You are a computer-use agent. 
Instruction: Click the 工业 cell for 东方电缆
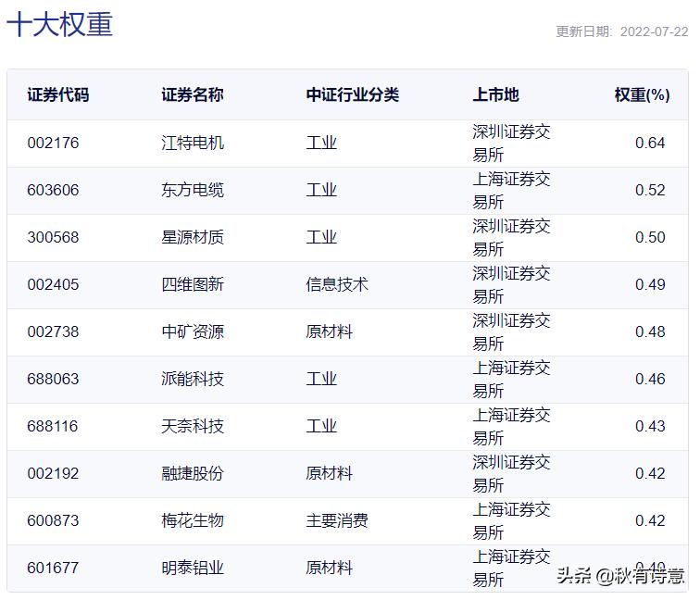tap(321, 190)
